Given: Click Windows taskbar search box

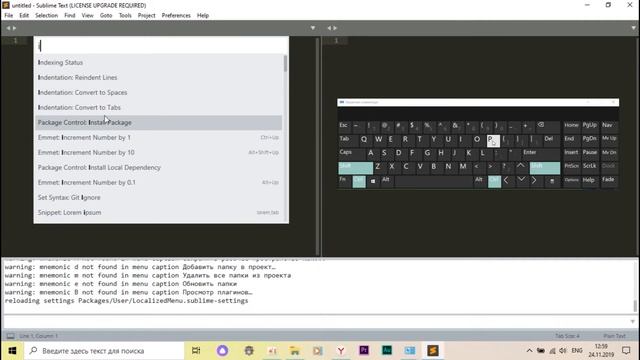Looking at the screenshot, I should (104, 351).
